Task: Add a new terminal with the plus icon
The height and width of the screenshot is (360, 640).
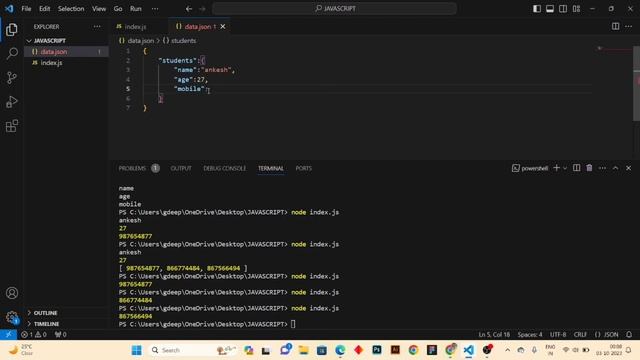Action: pos(556,168)
